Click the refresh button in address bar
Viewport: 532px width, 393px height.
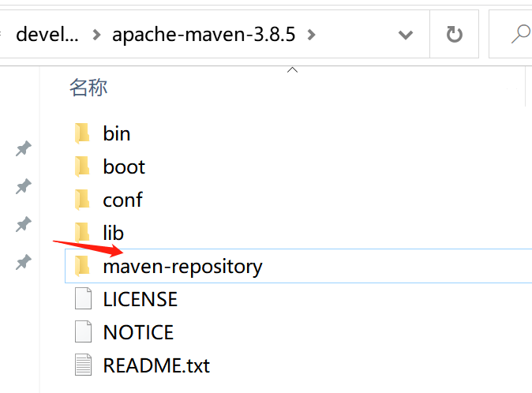[454, 35]
